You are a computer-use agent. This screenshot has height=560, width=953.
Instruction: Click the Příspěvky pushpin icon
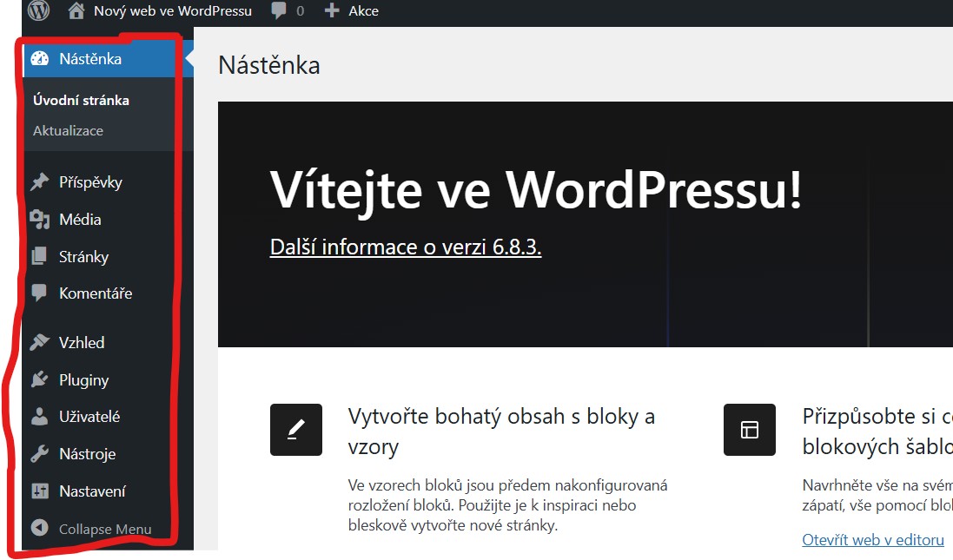click(x=40, y=182)
